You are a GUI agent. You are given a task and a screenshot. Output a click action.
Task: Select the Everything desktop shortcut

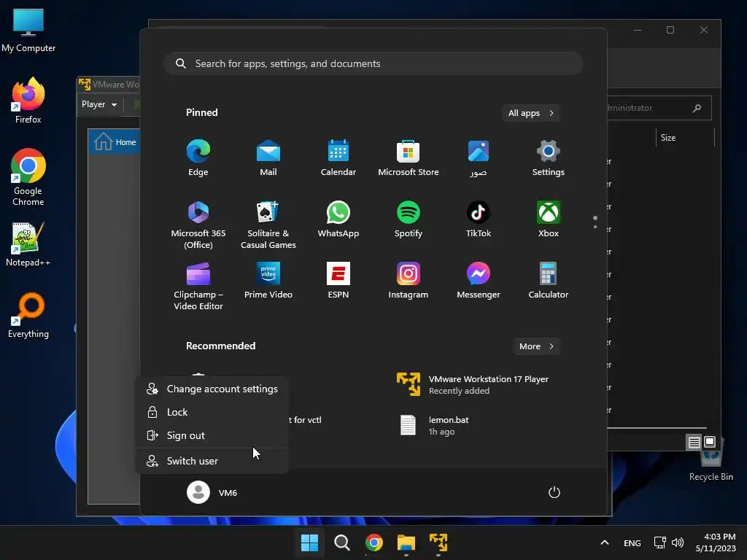(x=28, y=315)
